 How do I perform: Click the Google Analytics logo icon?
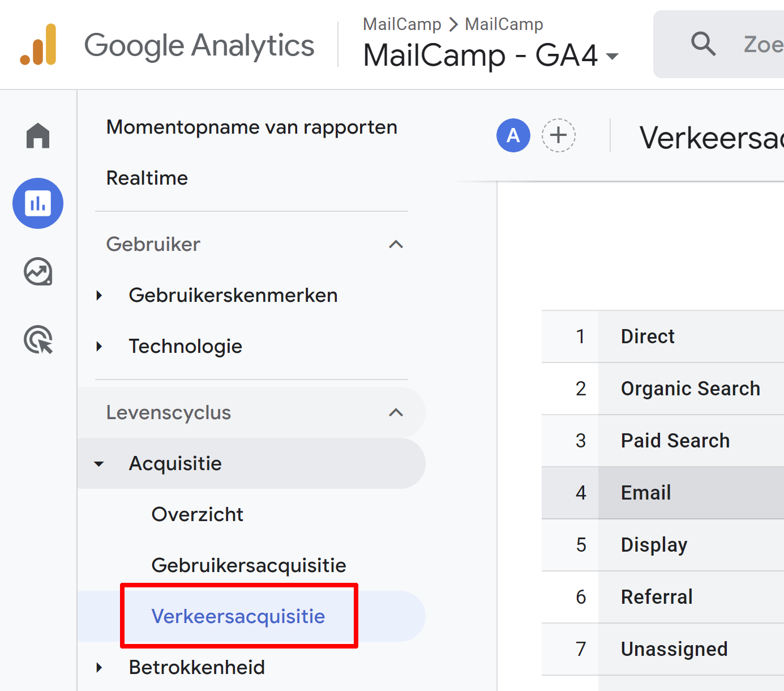[x=38, y=45]
